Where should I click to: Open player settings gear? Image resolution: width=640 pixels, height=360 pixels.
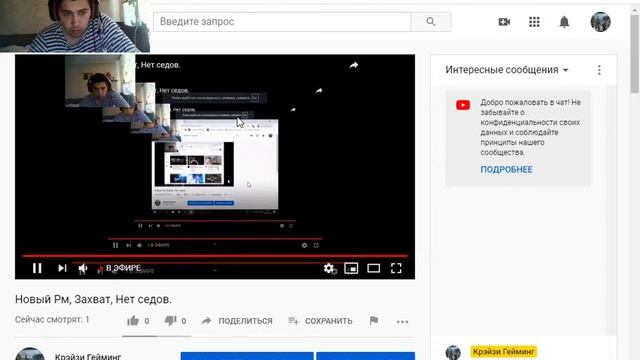point(329,268)
